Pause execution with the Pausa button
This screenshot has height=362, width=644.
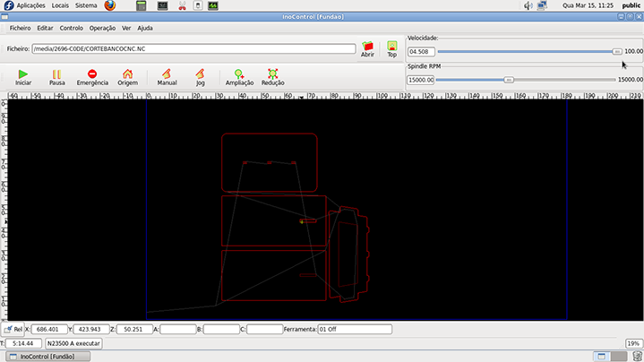56,77
